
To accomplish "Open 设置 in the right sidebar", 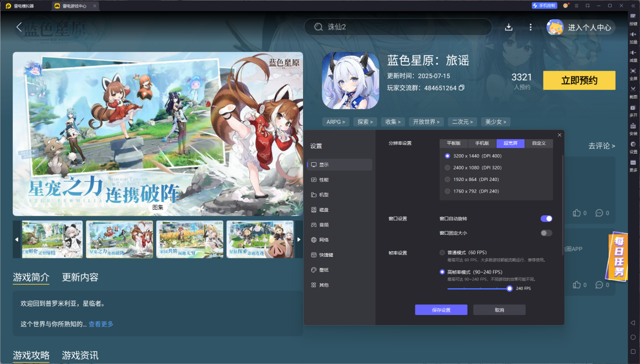I will 633,148.
